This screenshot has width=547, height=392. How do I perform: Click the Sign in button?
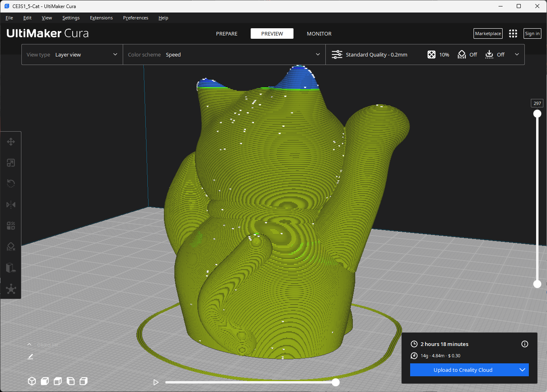(x=532, y=34)
